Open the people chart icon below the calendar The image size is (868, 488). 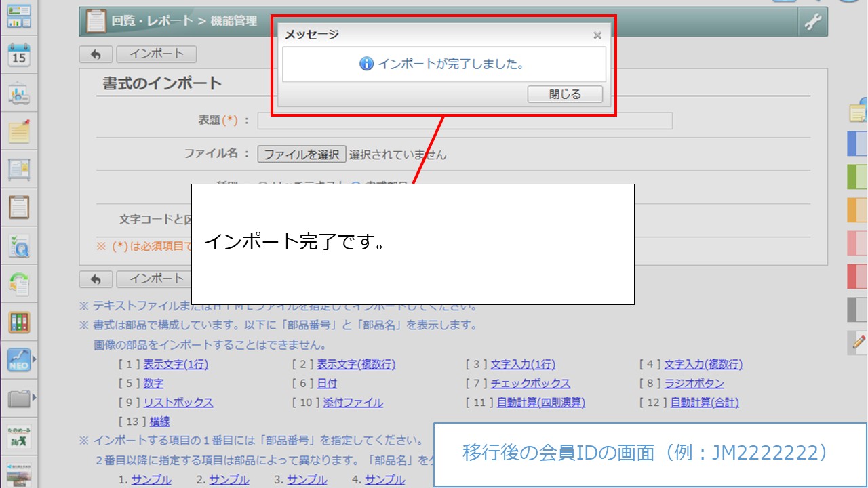19,94
